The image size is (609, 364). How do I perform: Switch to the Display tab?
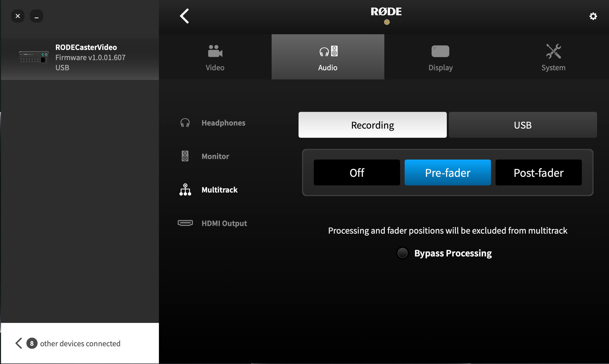tap(440, 57)
